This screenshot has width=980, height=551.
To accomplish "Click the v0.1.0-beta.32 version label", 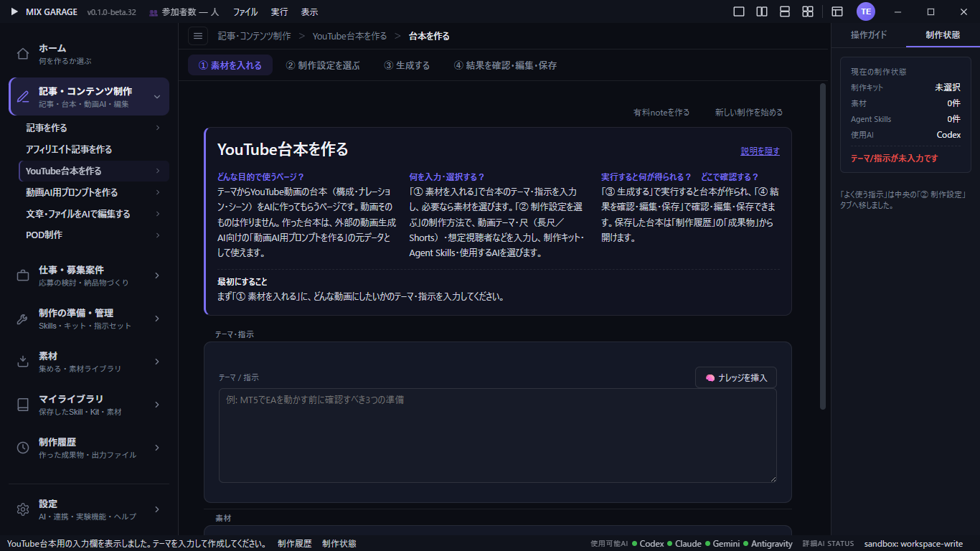I will (x=111, y=12).
